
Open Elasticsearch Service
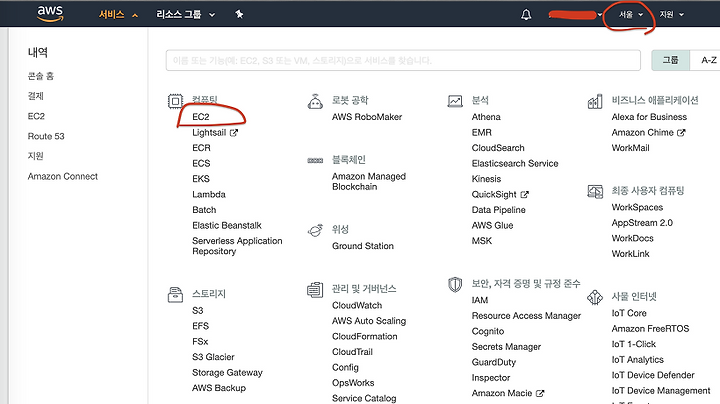click(x=515, y=163)
